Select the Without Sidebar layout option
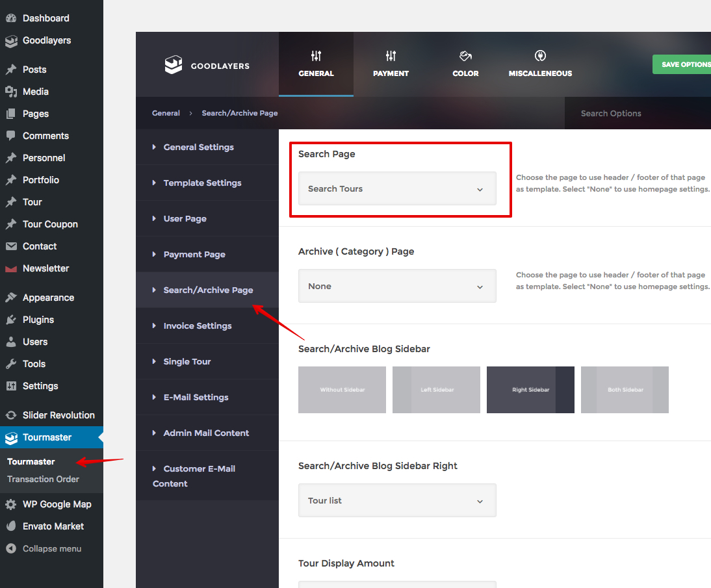Viewport: 711px width, 588px height. pyautogui.click(x=342, y=390)
